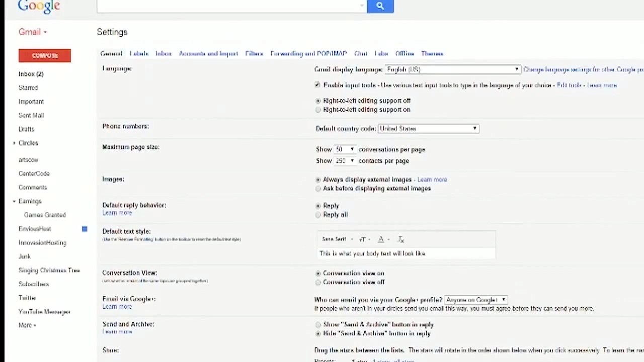Viewport: 644px width, 362px height.
Task: Click the Edit tools link
Action: click(x=569, y=85)
